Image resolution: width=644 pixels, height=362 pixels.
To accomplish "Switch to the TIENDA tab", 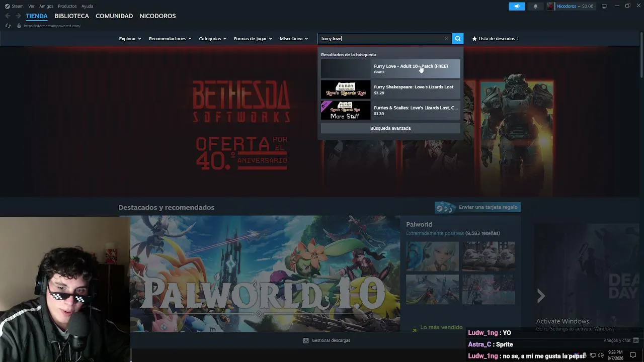I will 37,16.
